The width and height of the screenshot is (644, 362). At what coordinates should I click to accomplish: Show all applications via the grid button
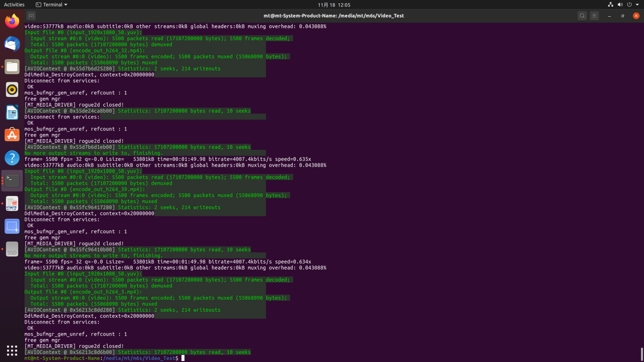pos(12,350)
